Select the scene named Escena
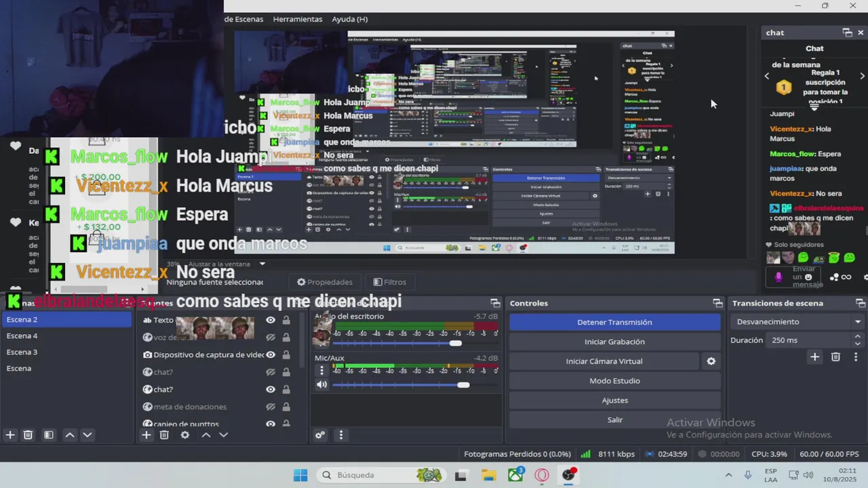868x488 pixels. coord(66,369)
